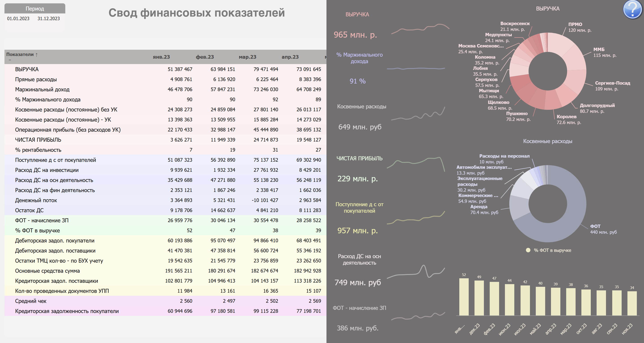
Task: Set the period start date 01.01.2023
Action: point(18,19)
